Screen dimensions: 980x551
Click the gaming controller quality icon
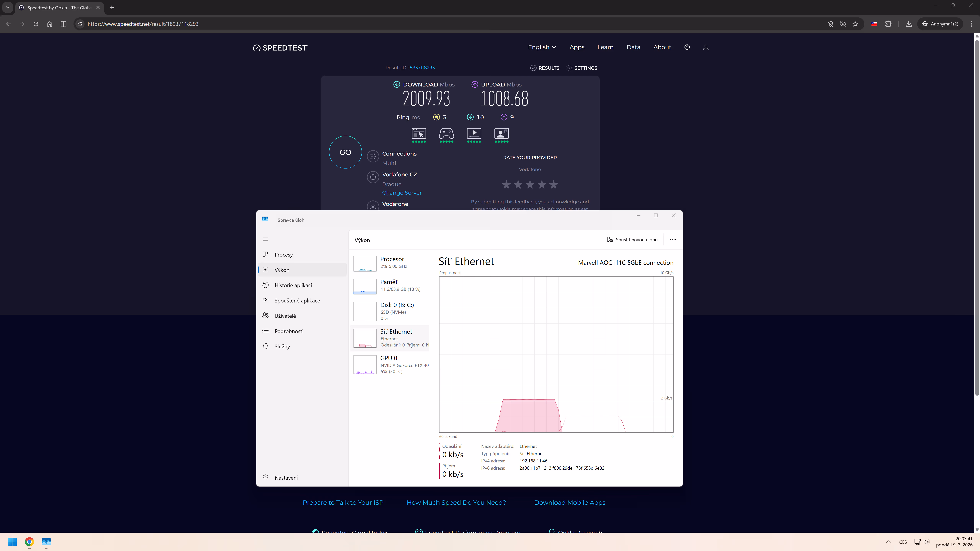[446, 134]
